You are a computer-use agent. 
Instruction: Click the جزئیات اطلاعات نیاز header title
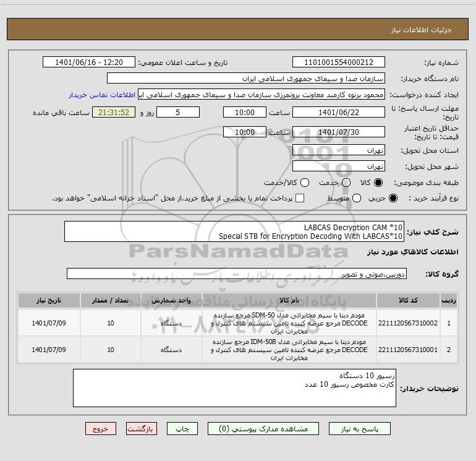click(x=422, y=30)
